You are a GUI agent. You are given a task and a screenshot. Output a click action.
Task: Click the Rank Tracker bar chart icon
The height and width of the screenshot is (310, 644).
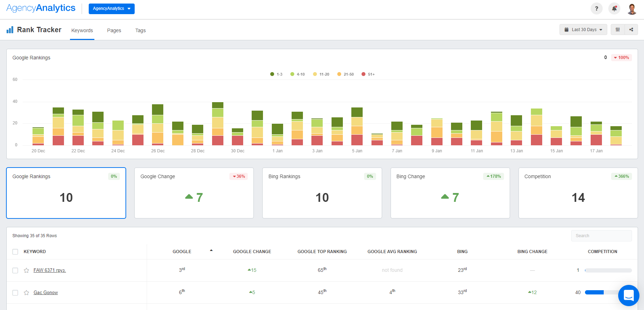point(10,30)
